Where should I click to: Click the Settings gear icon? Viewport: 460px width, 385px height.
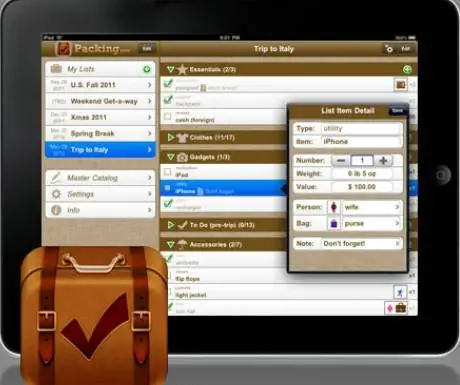point(56,194)
